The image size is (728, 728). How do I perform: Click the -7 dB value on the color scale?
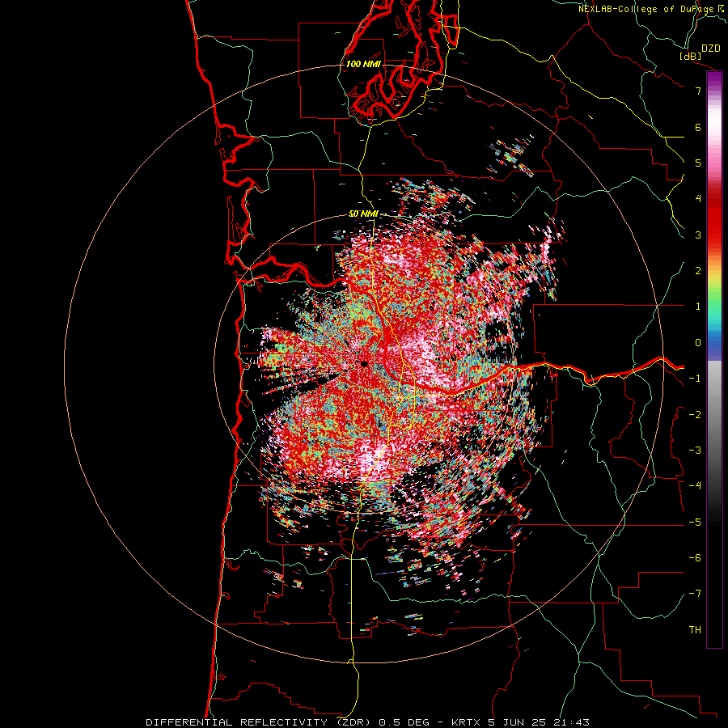click(x=695, y=594)
